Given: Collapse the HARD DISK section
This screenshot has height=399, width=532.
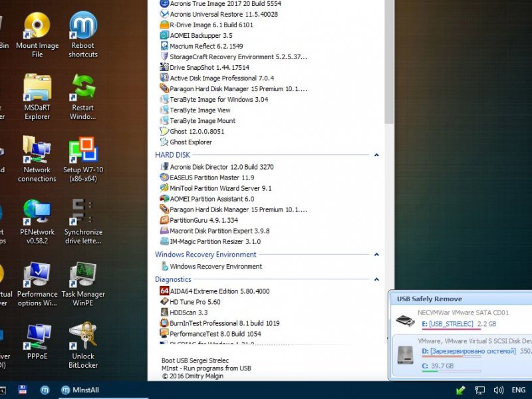Looking at the screenshot, I should point(376,155).
